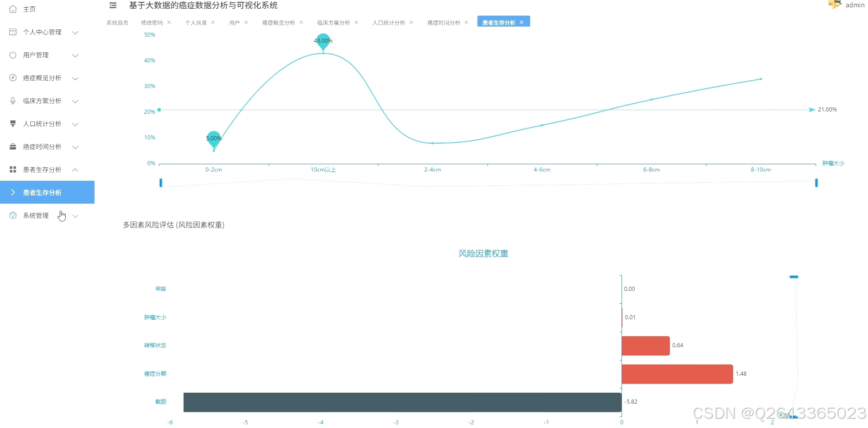The width and height of the screenshot is (868, 428).
Task: Click the 4-6cm data point
Action: [542, 125]
